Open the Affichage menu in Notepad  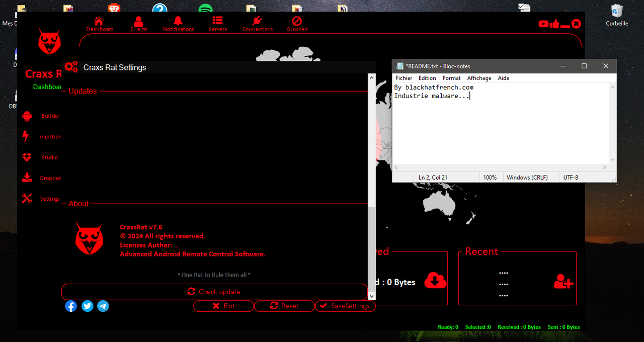[479, 78]
